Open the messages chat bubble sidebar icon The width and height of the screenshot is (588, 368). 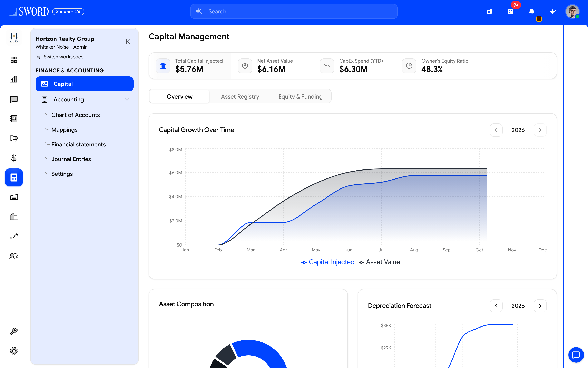tap(14, 99)
